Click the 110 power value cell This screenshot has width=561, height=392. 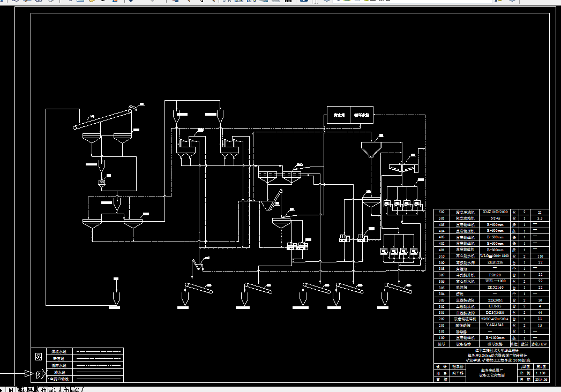(x=540, y=256)
